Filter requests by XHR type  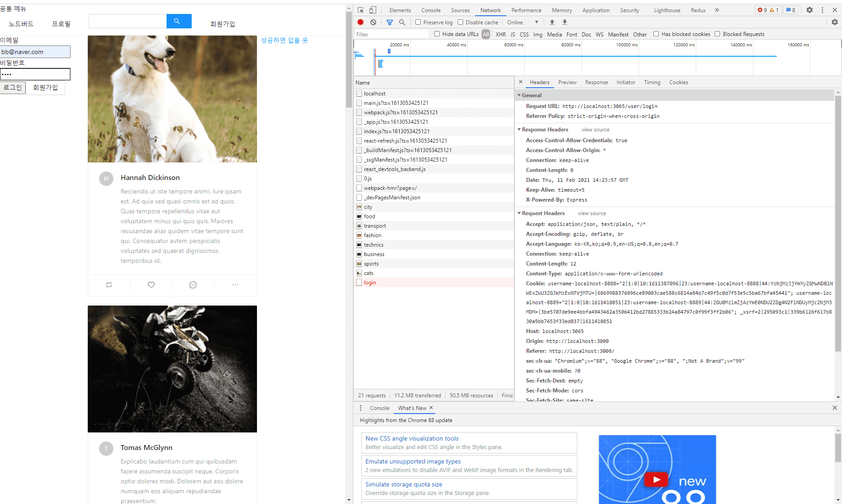tap(500, 34)
